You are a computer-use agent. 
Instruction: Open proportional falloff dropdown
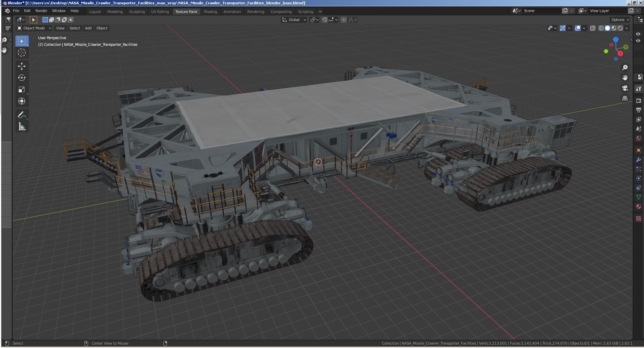353,20
